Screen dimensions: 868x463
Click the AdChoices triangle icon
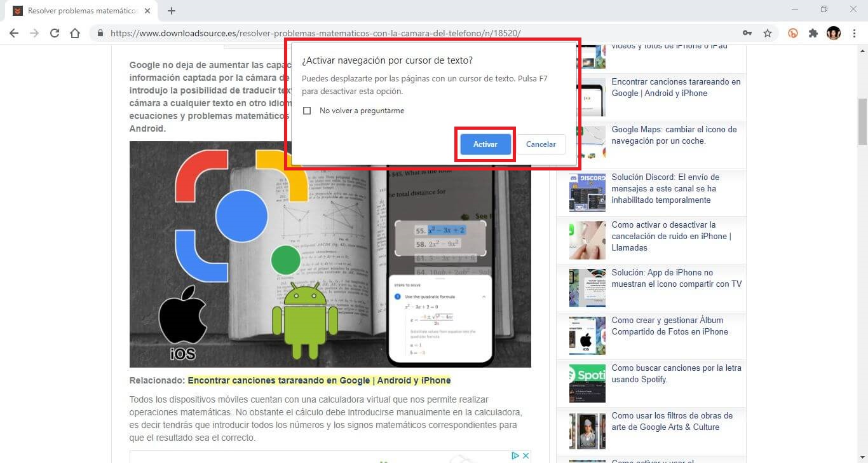516,455
